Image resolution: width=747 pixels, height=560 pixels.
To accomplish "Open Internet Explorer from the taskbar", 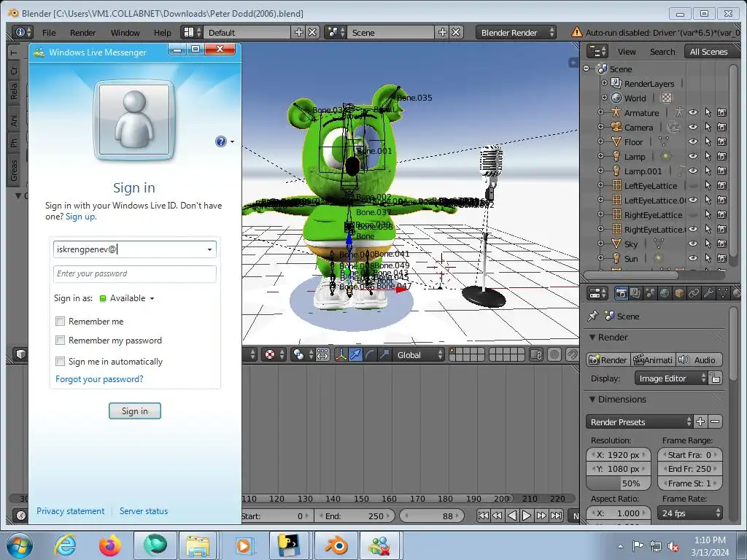I will [x=65, y=545].
